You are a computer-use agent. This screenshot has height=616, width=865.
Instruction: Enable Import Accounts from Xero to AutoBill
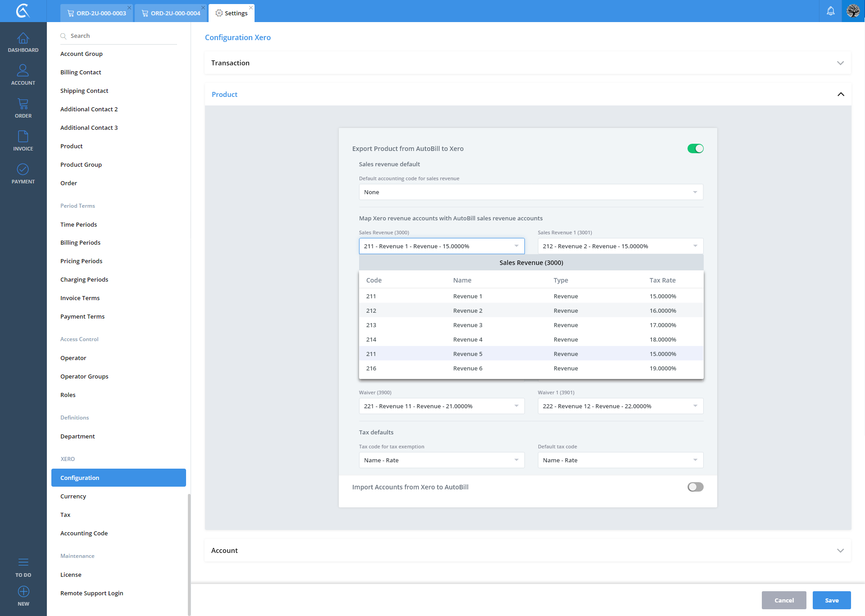coord(695,487)
